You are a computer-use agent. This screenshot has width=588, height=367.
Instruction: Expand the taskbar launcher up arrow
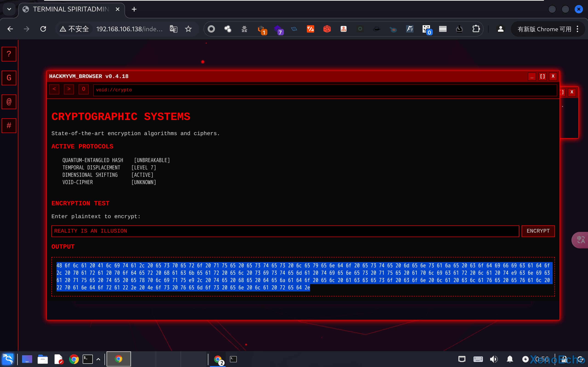point(98,359)
